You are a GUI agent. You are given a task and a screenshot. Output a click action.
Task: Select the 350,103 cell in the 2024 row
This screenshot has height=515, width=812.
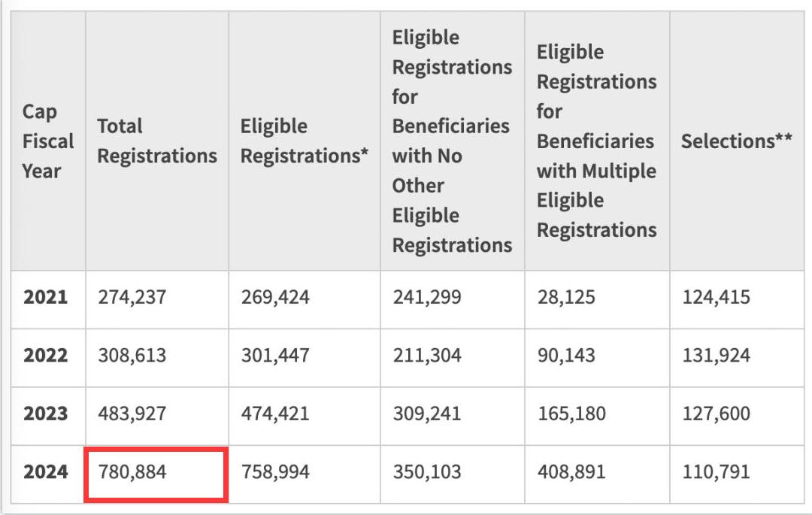[427, 472]
